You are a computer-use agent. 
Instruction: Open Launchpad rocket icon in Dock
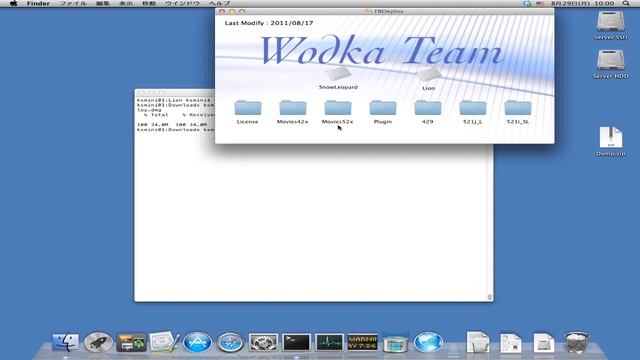(98, 342)
